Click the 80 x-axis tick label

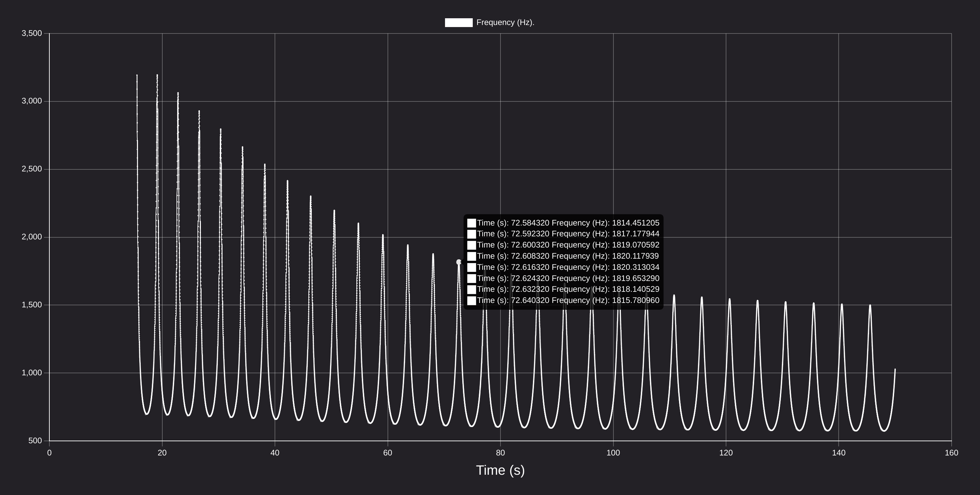(x=500, y=453)
